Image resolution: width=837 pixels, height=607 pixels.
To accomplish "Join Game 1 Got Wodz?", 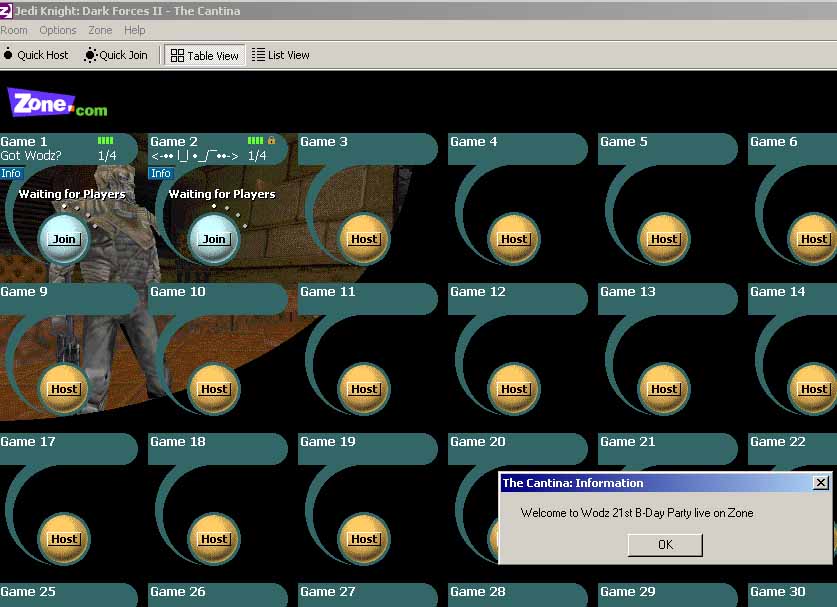I will pyautogui.click(x=64, y=239).
